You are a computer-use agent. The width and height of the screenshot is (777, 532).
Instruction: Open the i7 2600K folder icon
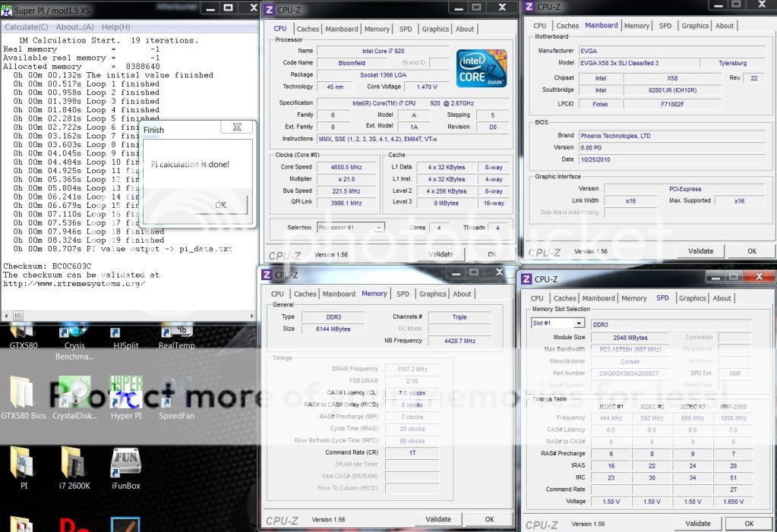(74, 464)
